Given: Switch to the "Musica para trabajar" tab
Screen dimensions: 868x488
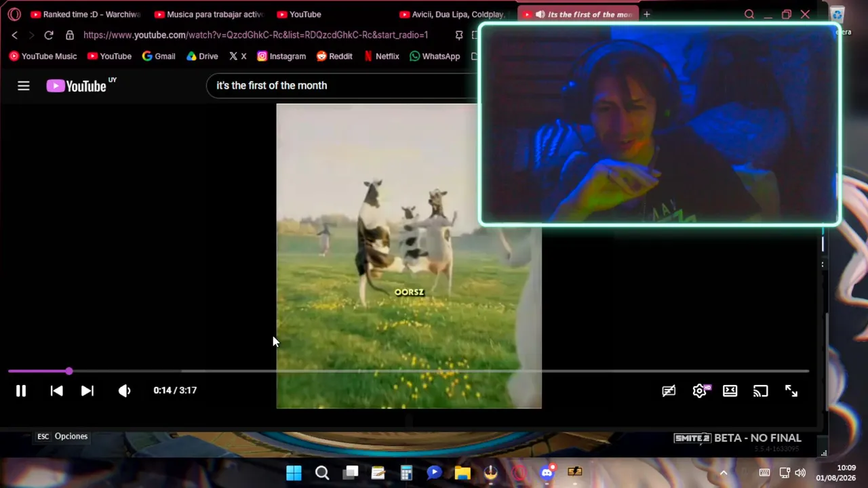Looking at the screenshot, I should click(x=209, y=14).
